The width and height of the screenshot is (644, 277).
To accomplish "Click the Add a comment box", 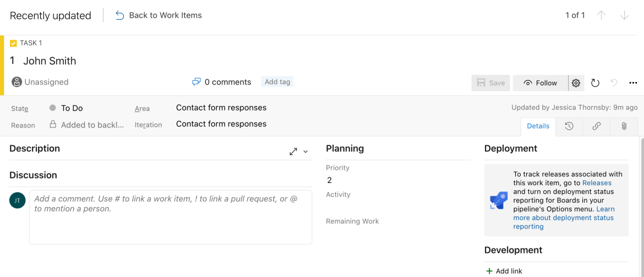I will 171,217.
